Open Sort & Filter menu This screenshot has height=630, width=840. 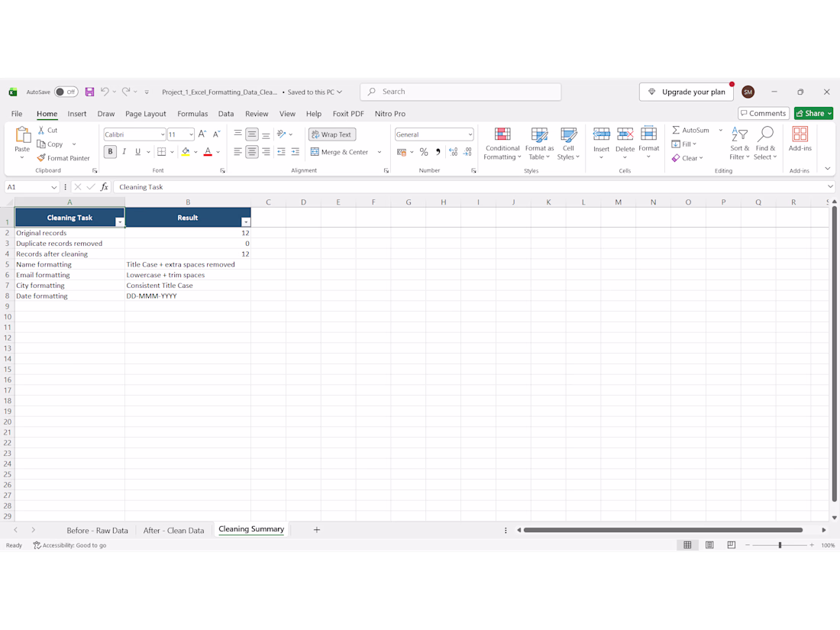point(739,144)
